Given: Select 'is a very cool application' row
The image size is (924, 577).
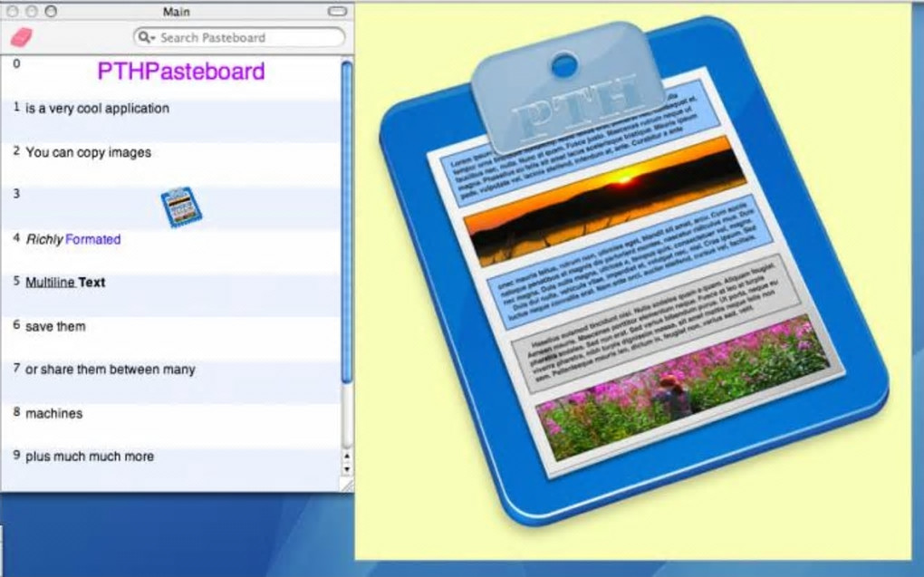Looking at the screenshot, I should [x=170, y=120].
